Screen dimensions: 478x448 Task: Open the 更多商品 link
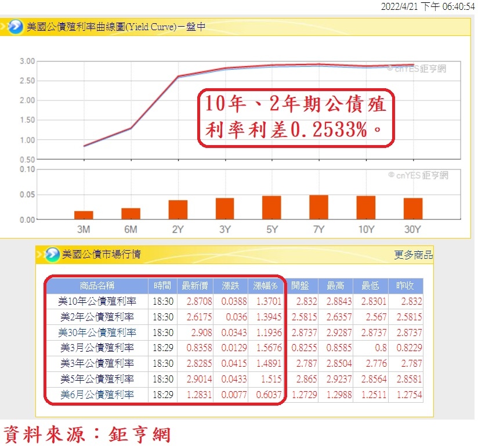[x=413, y=255]
